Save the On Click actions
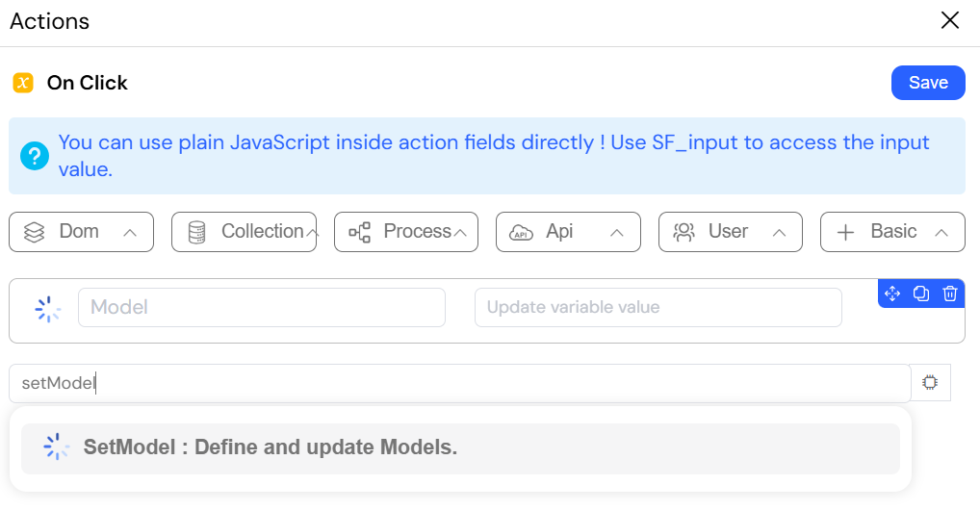This screenshot has width=980, height=511. 928,83
